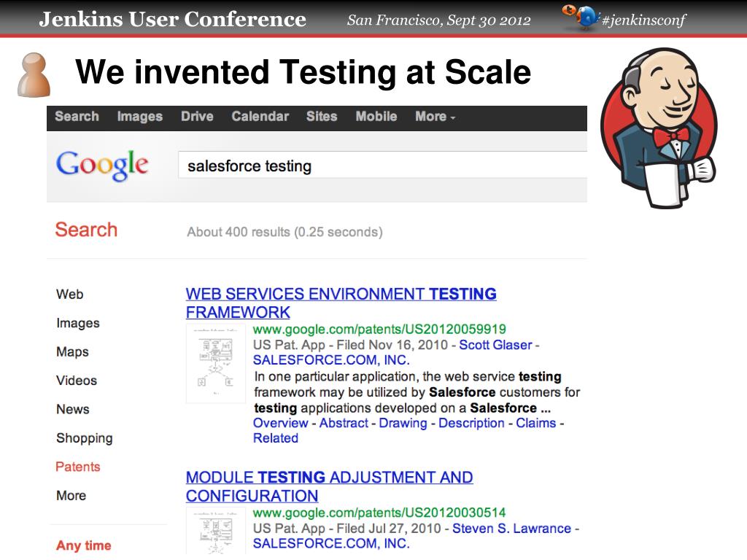
Task: Click We invented Testing at Scale heading
Action: tap(303, 72)
